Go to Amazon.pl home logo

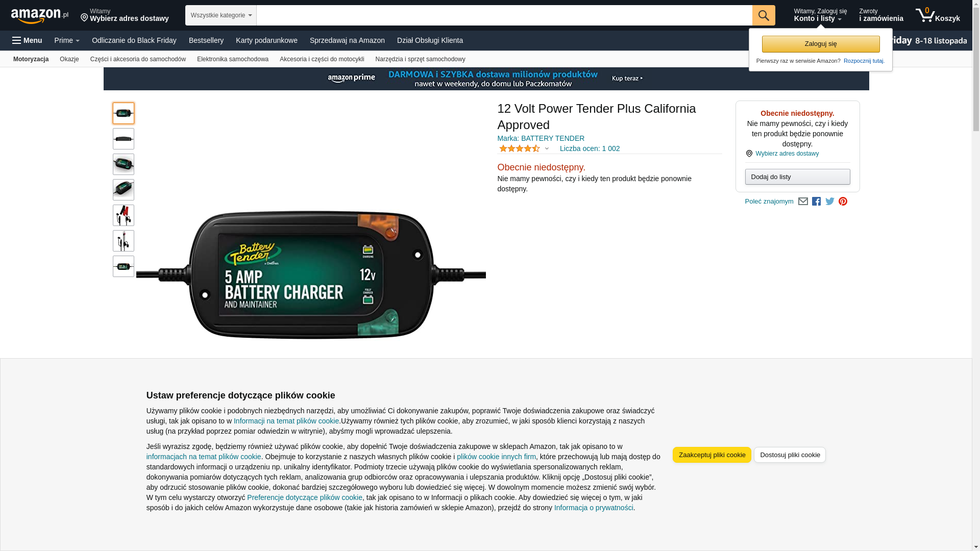click(x=40, y=16)
